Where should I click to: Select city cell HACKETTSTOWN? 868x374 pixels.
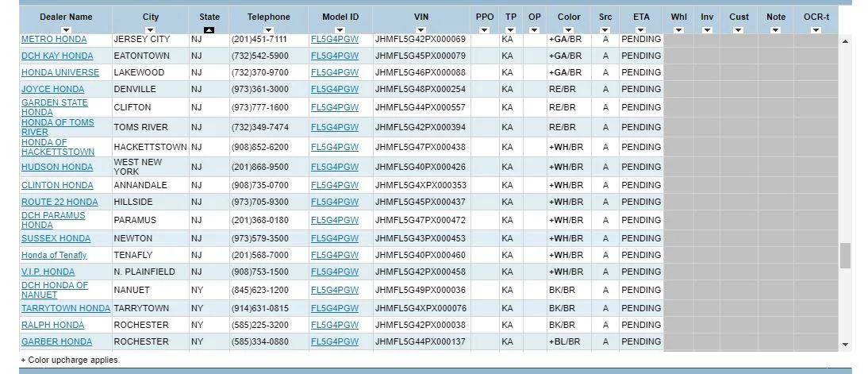[151, 147]
